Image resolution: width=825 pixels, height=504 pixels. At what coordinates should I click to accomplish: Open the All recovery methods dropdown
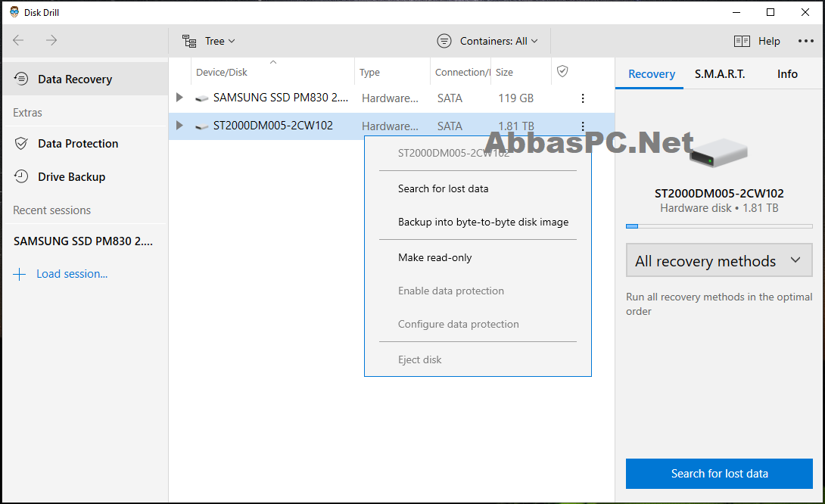tap(718, 261)
